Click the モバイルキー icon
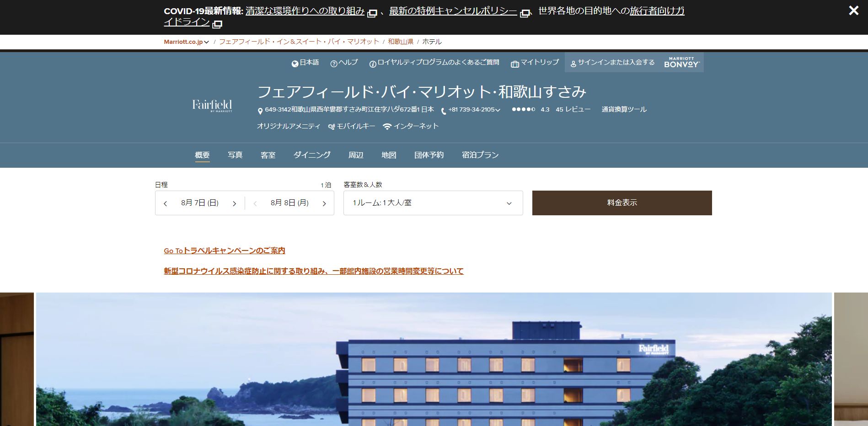This screenshot has height=426, width=868. coord(332,127)
